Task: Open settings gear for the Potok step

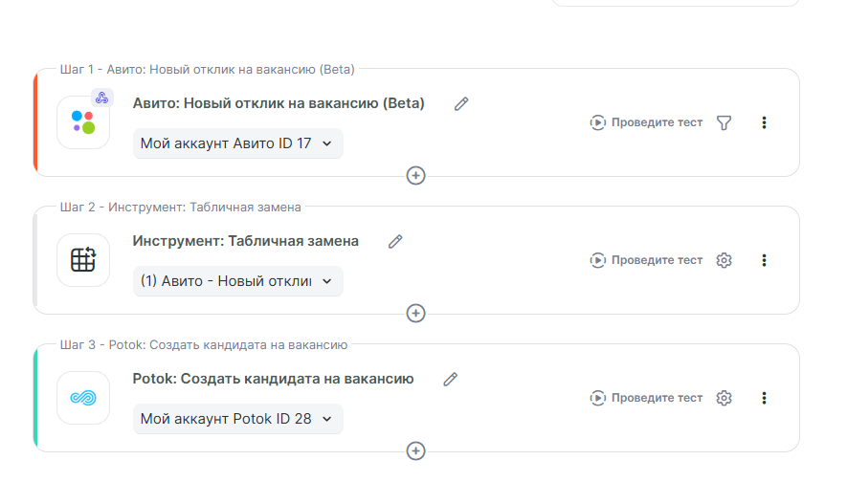Action: 724,398
